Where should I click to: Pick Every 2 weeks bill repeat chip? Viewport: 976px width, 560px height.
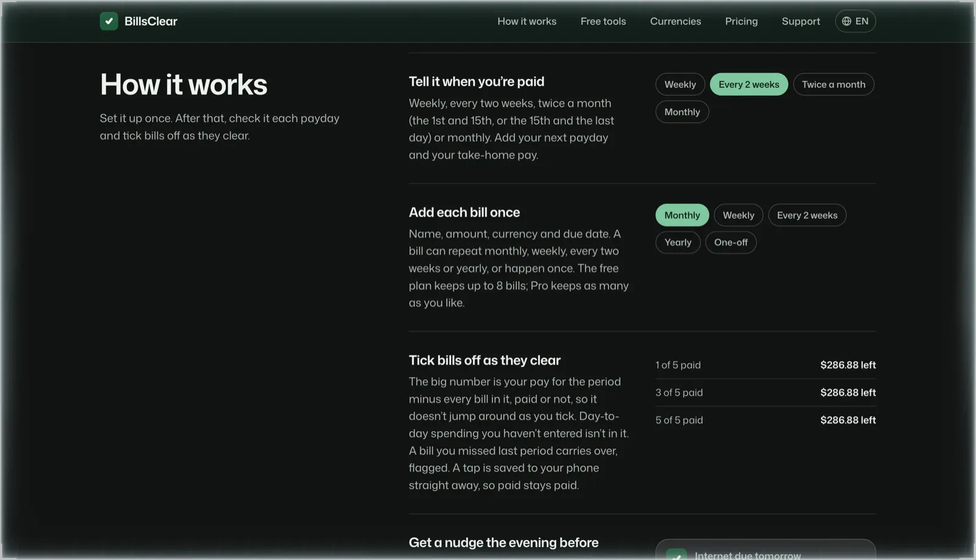click(807, 215)
